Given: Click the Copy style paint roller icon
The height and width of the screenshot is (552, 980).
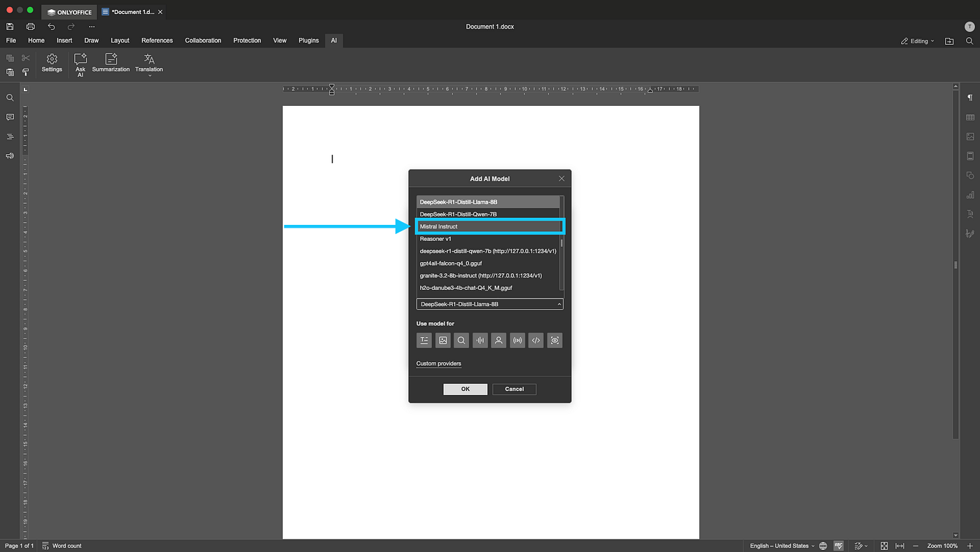Looking at the screenshot, I should point(26,72).
